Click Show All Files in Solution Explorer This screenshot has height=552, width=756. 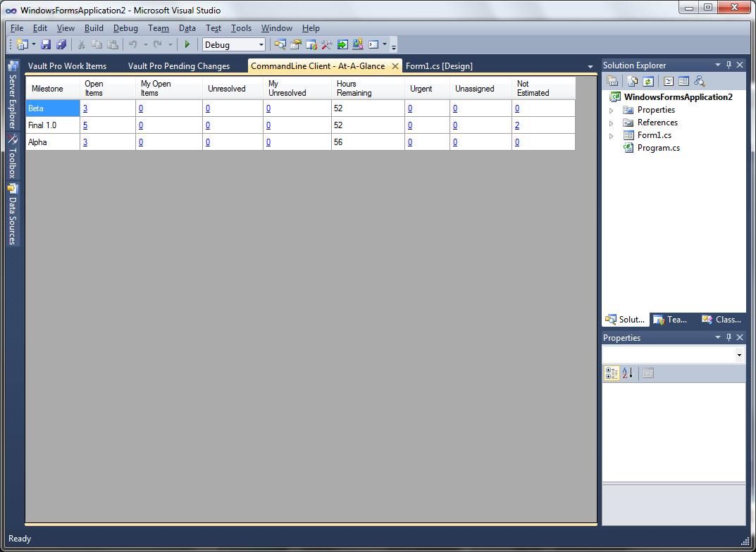(632, 82)
